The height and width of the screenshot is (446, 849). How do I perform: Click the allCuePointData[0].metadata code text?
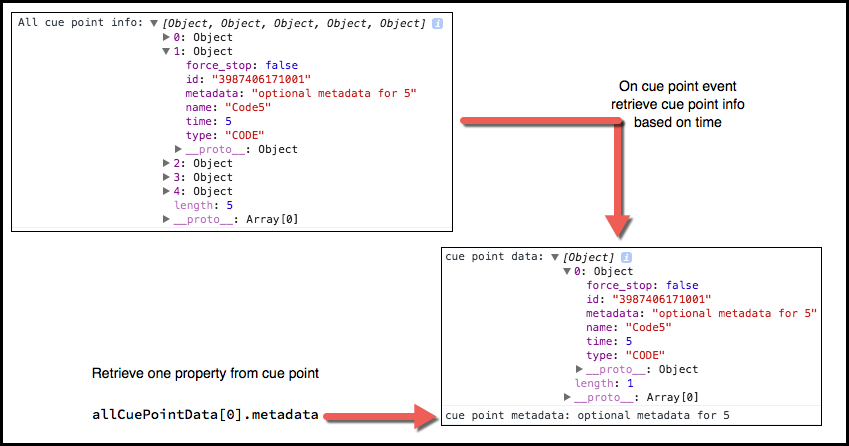[x=205, y=414]
